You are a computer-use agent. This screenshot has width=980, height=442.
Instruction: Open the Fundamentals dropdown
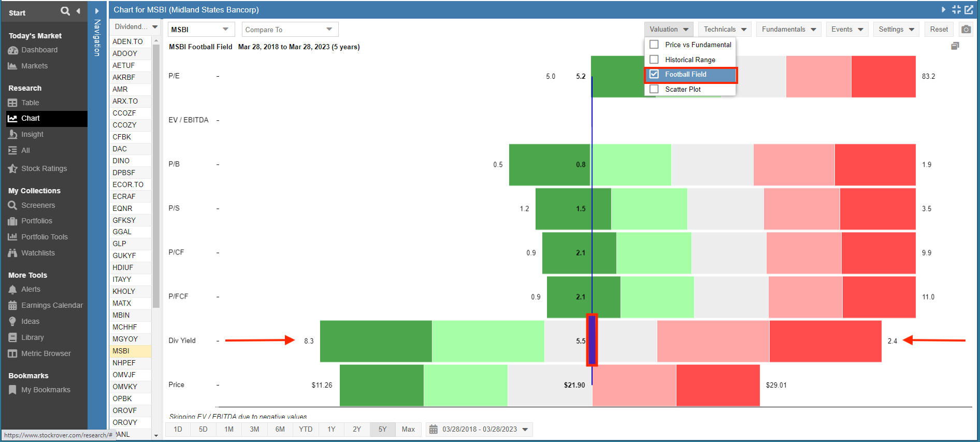788,30
